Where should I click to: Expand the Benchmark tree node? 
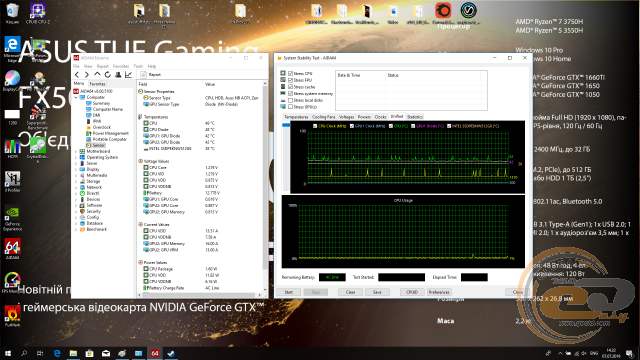76,229
